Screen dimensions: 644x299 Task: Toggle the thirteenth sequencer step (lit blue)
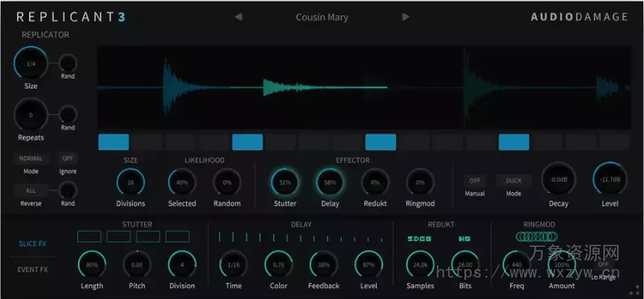coord(514,142)
